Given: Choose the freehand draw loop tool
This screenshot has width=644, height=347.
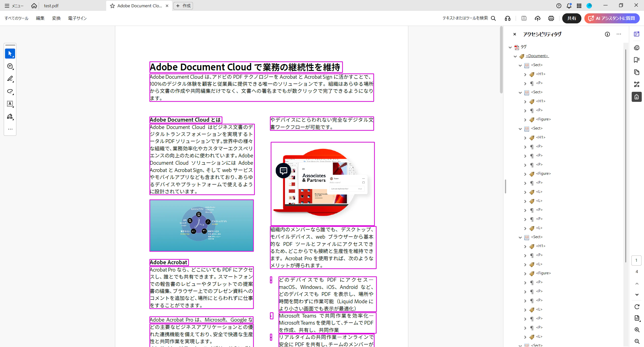Looking at the screenshot, I should pos(10,91).
